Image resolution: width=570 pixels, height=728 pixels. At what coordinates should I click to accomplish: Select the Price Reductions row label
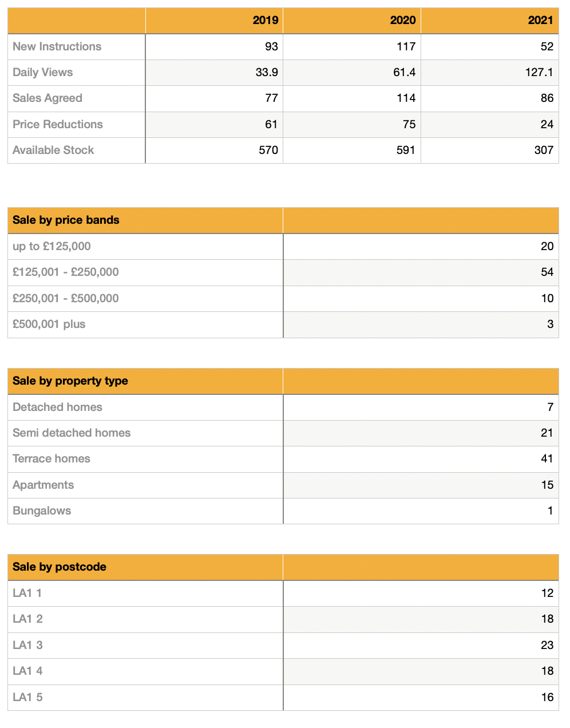point(58,124)
